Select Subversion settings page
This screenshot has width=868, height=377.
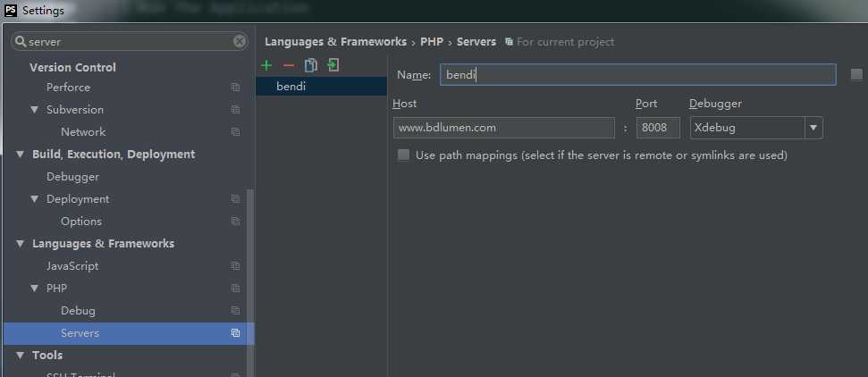75,110
